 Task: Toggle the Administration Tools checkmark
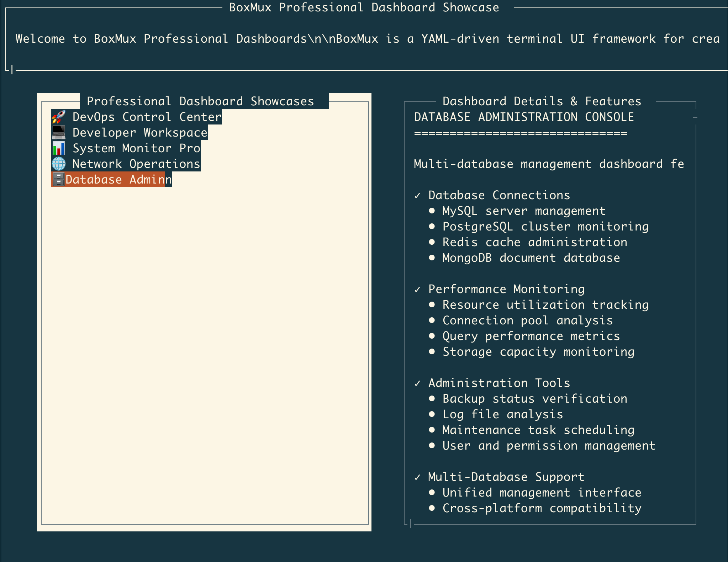(418, 383)
